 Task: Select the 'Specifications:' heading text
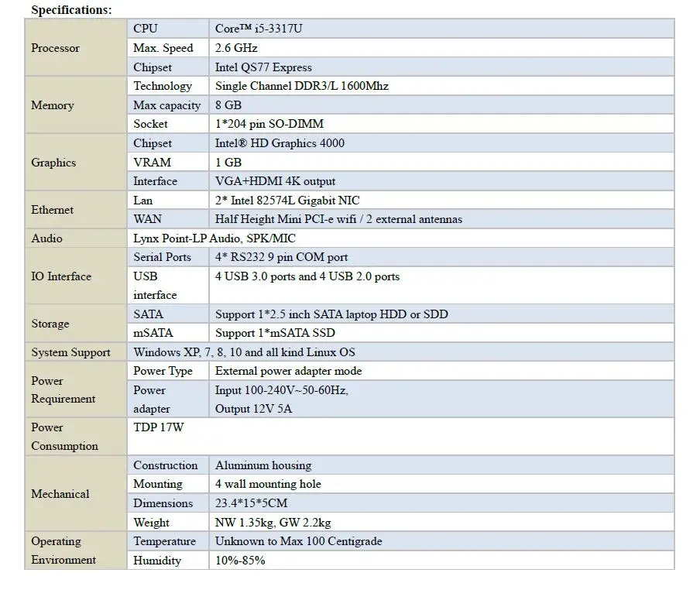tap(71, 10)
